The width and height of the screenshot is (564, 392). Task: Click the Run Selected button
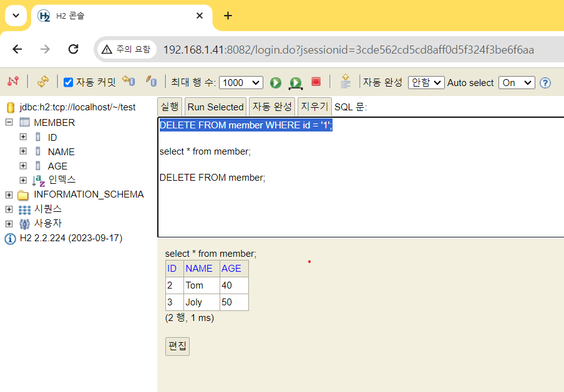[x=215, y=107]
